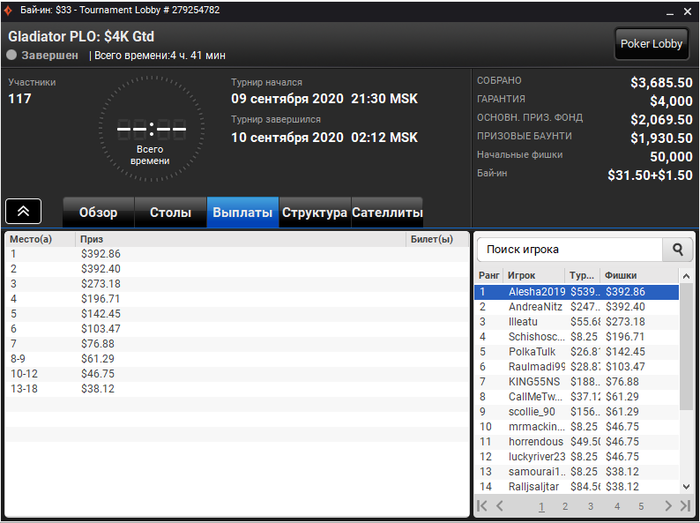Open page 3 of player list
The image size is (700, 523).
[590, 506]
